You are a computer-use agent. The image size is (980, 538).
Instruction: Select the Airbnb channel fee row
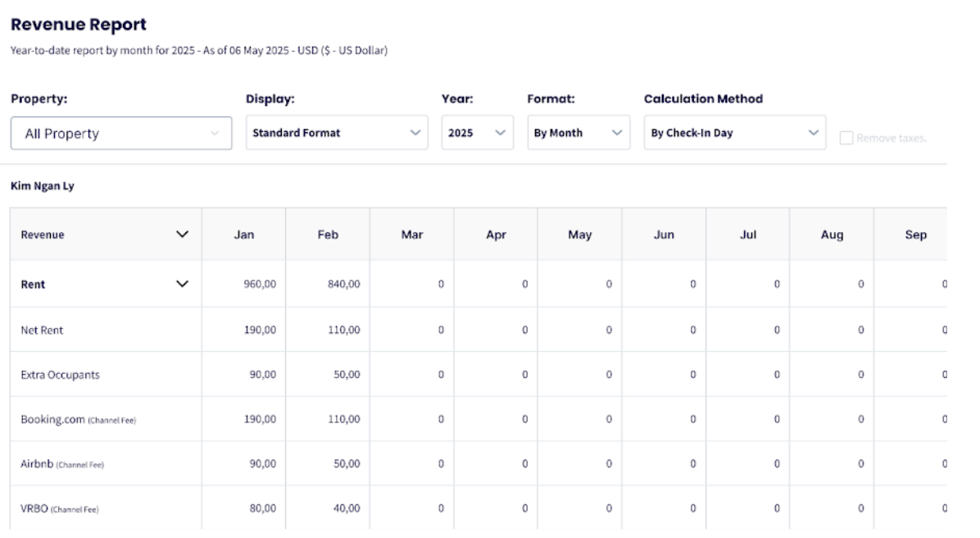62,464
